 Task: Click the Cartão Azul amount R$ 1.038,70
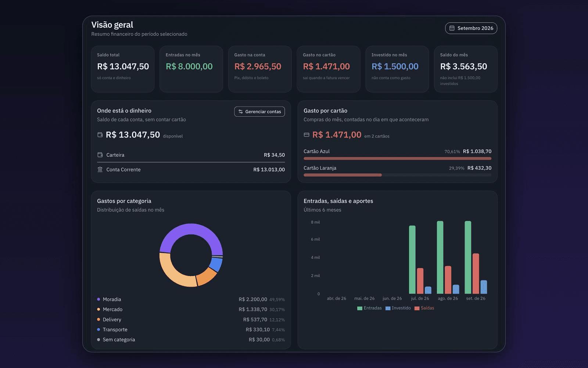pos(477,151)
